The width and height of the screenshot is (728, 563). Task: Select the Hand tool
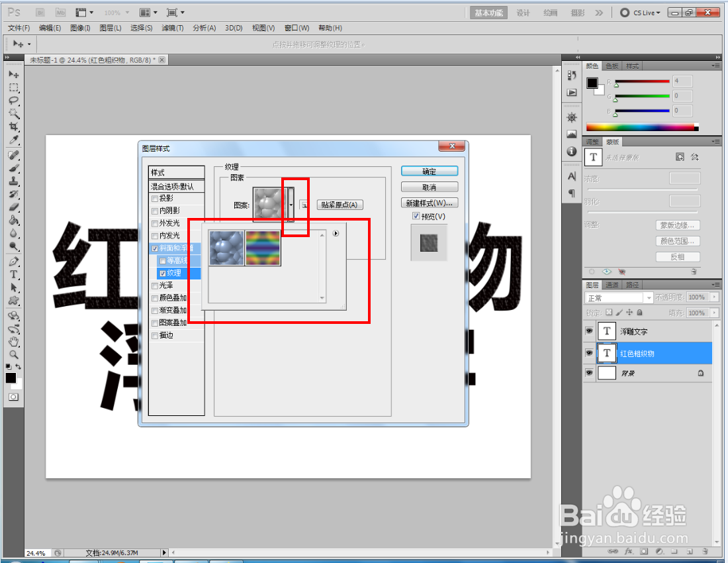click(x=13, y=342)
